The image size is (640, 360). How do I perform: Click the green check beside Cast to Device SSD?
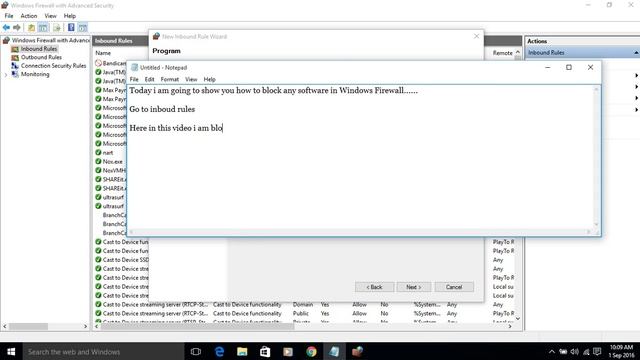pos(98,260)
